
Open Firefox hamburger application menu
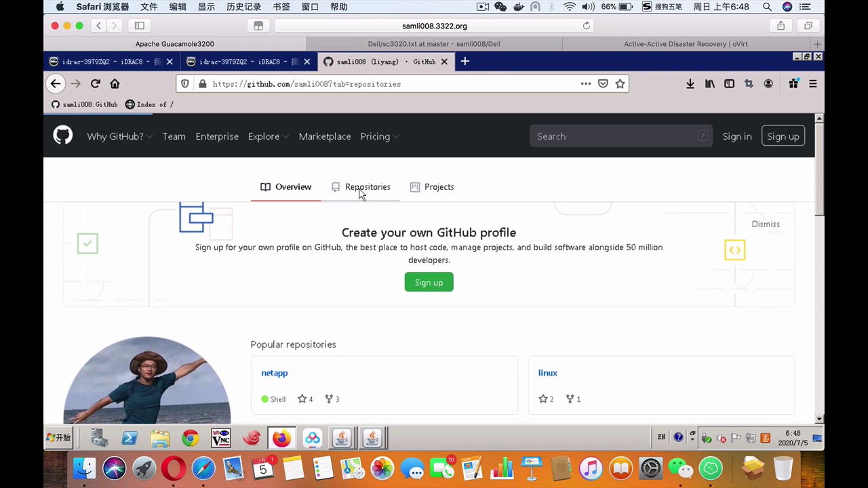[813, 83]
